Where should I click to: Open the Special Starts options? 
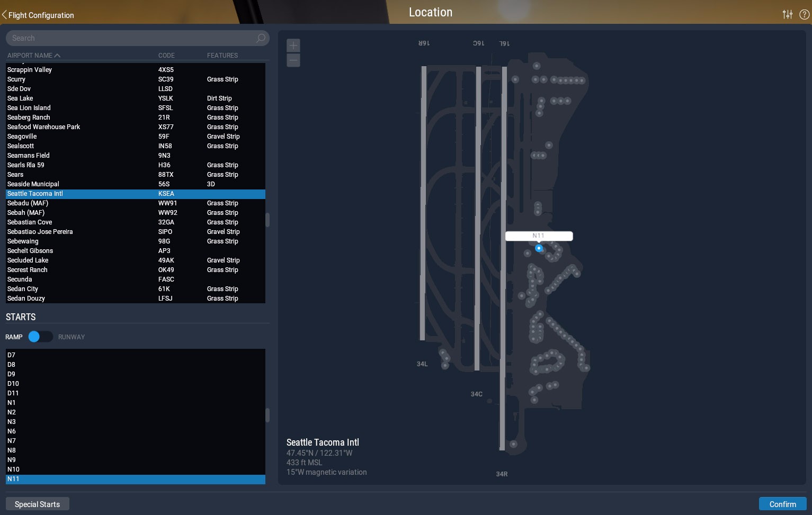click(37, 503)
